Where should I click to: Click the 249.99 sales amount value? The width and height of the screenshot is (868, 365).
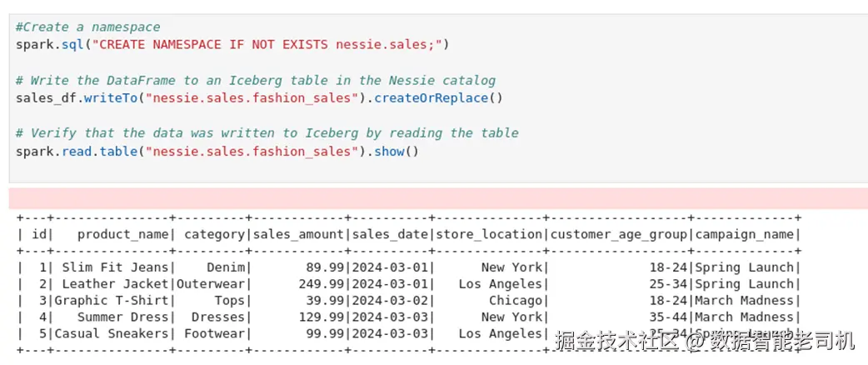coord(321,284)
